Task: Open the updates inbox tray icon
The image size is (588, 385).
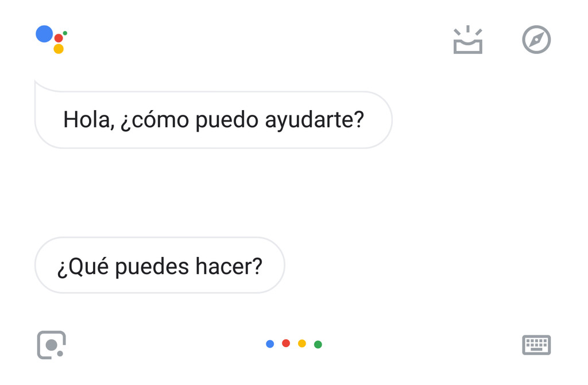Action: pyautogui.click(x=467, y=40)
